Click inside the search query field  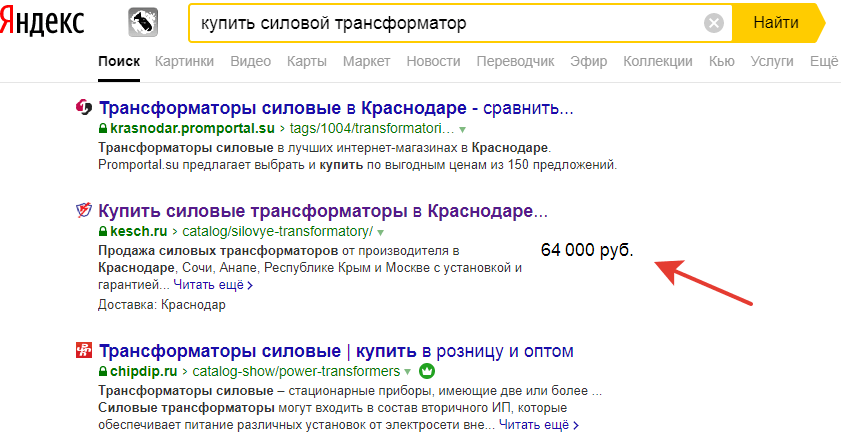pos(450,23)
